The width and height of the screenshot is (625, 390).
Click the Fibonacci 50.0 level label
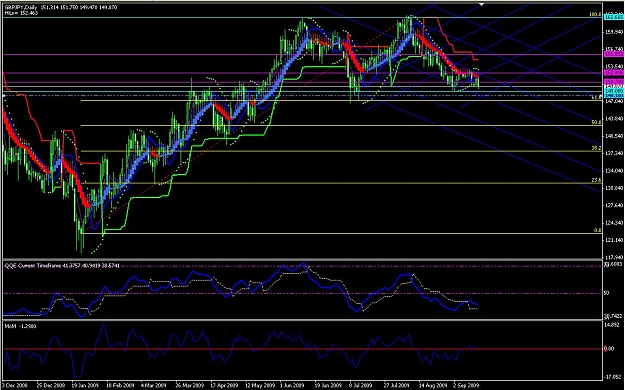[596, 122]
